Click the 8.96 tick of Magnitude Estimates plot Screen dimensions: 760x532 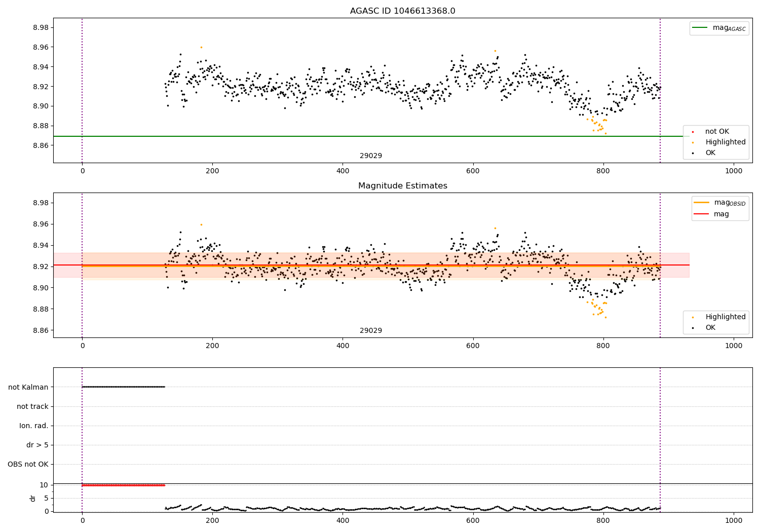(x=40, y=224)
